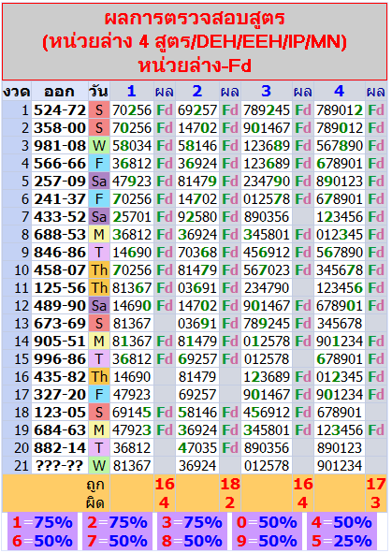Image resolution: width=392 pixels, height=553 pixels.
Task: Click the ผิด label in summary row
Action: pyautogui.click(x=95, y=502)
